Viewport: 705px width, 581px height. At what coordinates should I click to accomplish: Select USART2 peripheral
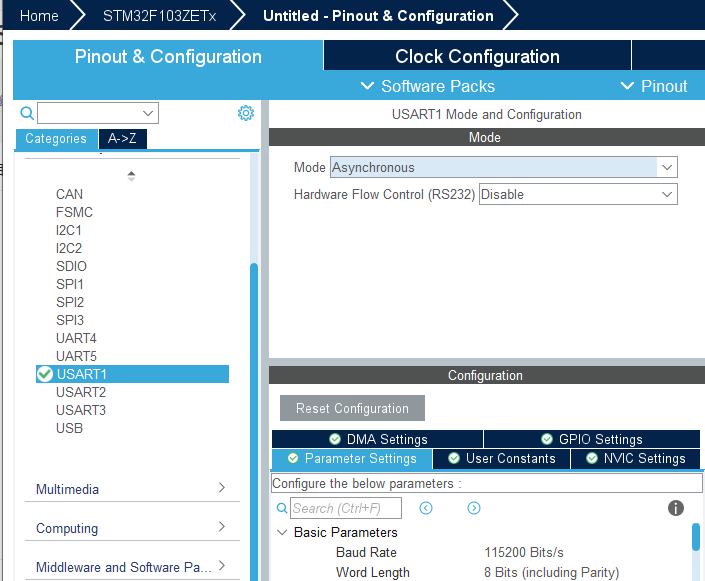point(81,392)
